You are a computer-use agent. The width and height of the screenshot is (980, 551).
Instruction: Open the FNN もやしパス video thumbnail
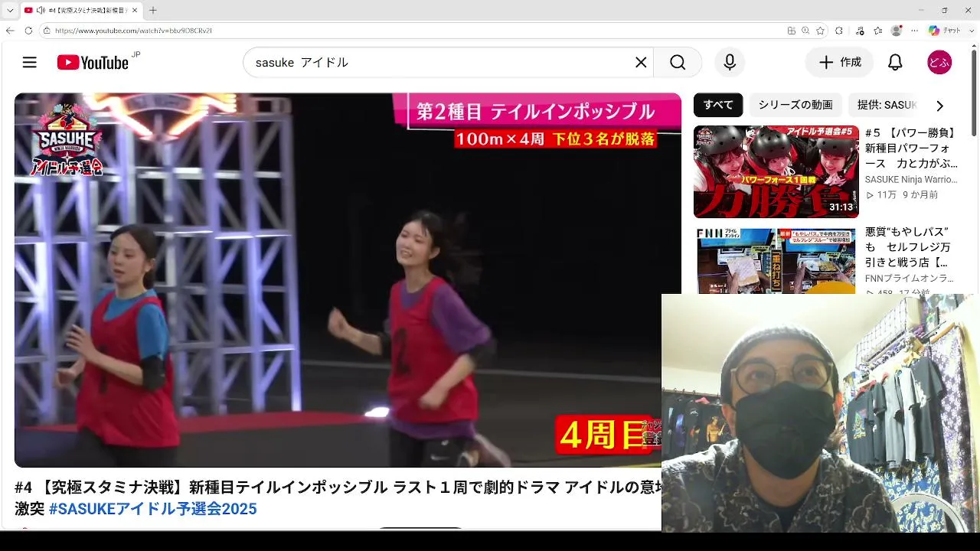776,260
